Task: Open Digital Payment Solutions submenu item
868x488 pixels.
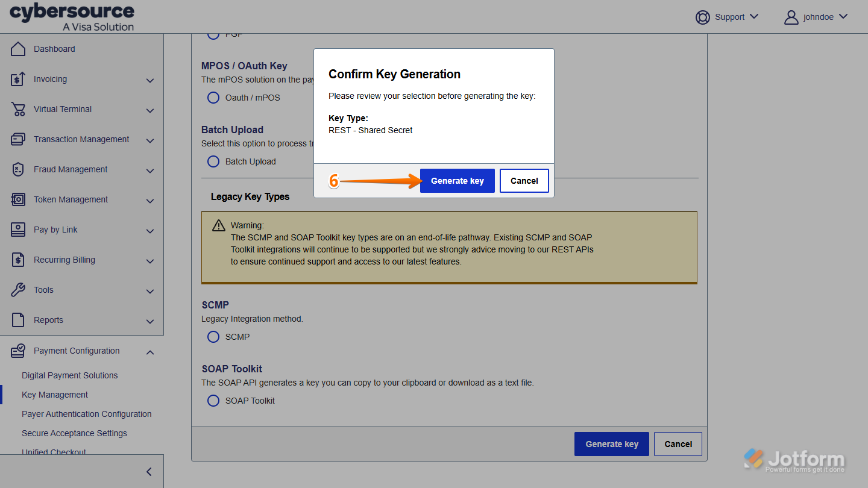Action: pos(70,375)
